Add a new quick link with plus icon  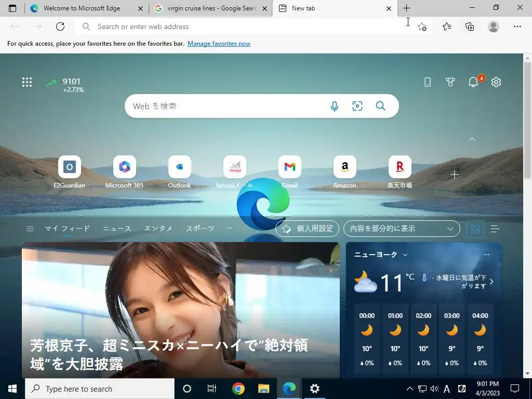pos(455,175)
